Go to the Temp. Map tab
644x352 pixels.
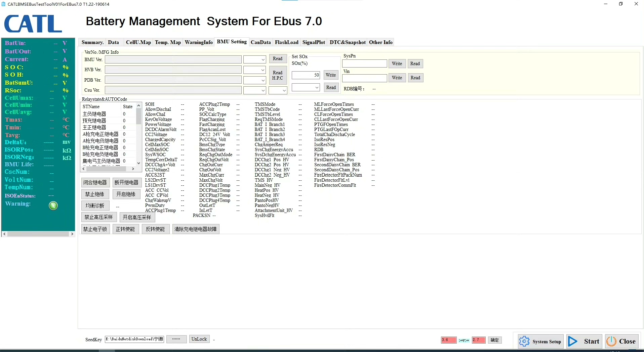[168, 42]
